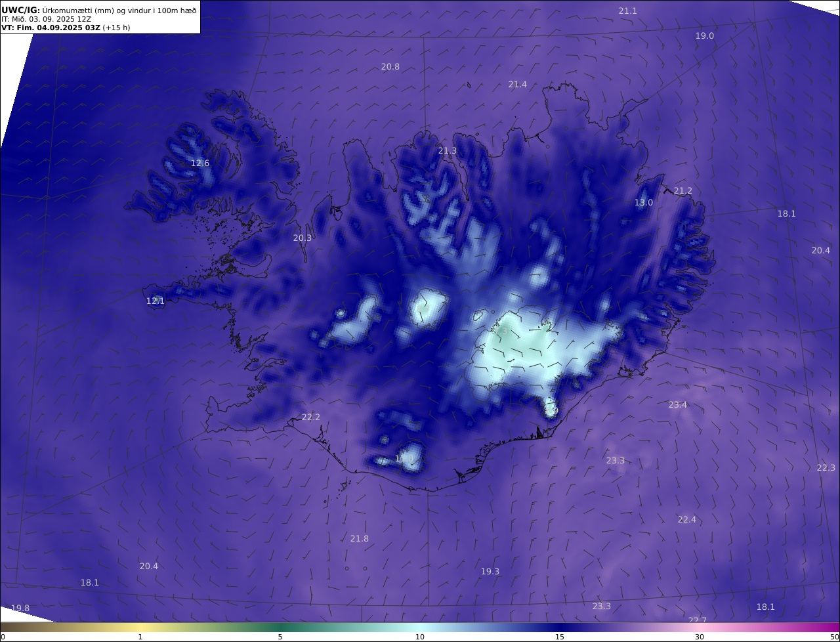840x642 pixels.
Task: Click the 21.1 value on the map
Action: pyautogui.click(x=628, y=11)
